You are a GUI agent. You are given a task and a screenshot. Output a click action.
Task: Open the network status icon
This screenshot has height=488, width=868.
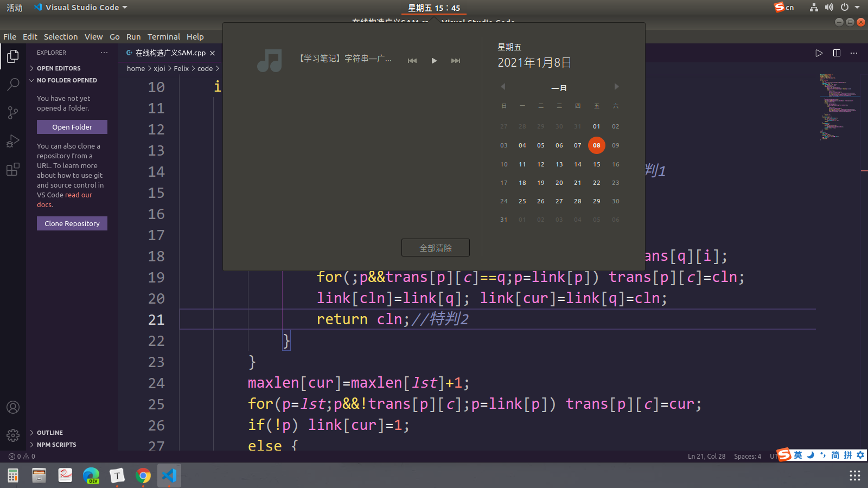point(814,8)
